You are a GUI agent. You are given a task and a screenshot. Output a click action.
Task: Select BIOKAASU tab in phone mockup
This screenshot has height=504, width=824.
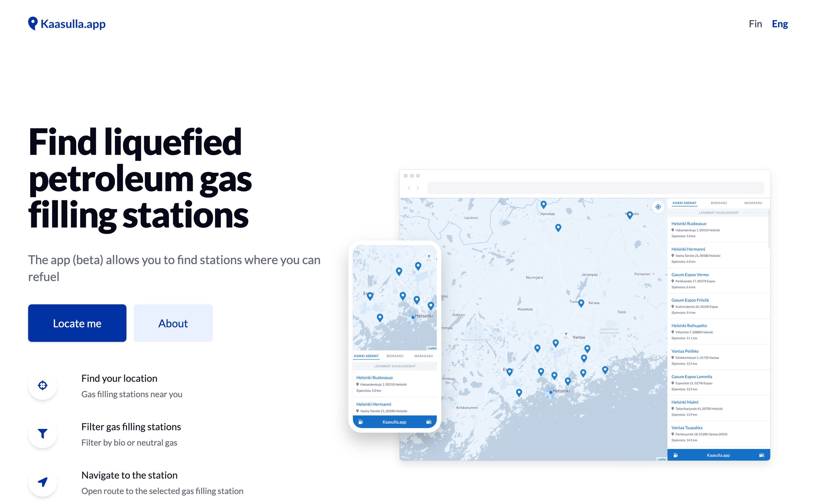[395, 356]
